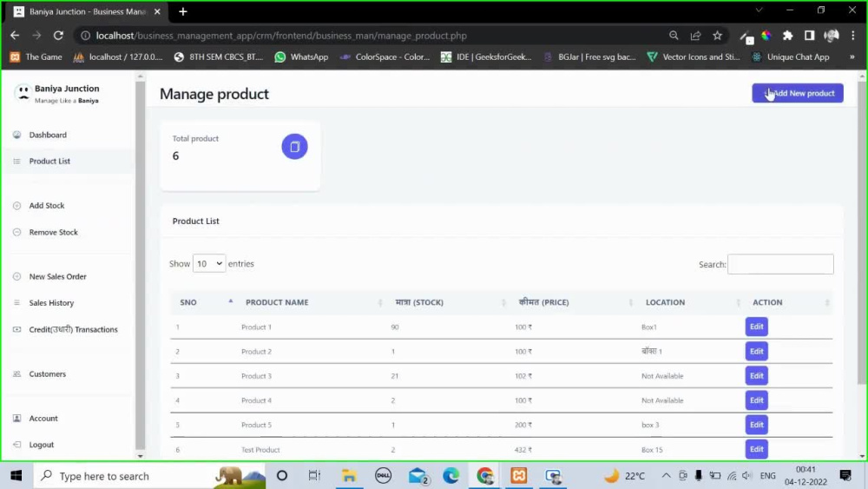868x489 pixels.
Task: Open Windows Start menu
Action: tap(16, 476)
